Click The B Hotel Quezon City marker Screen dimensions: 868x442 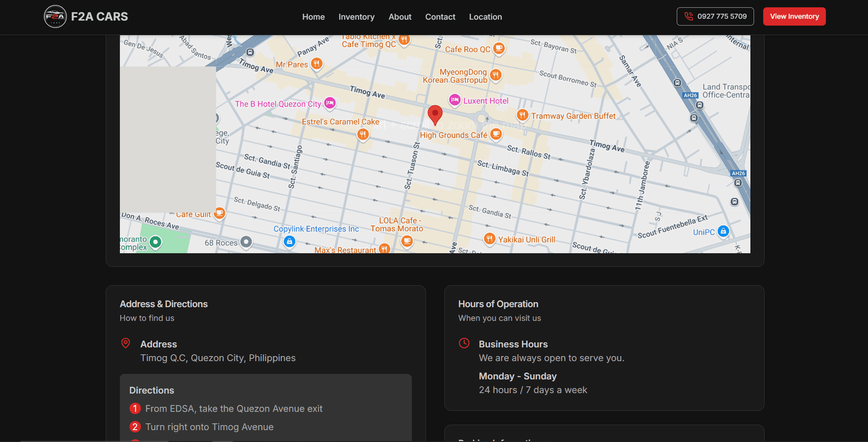pyautogui.click(x=330, y=103)
